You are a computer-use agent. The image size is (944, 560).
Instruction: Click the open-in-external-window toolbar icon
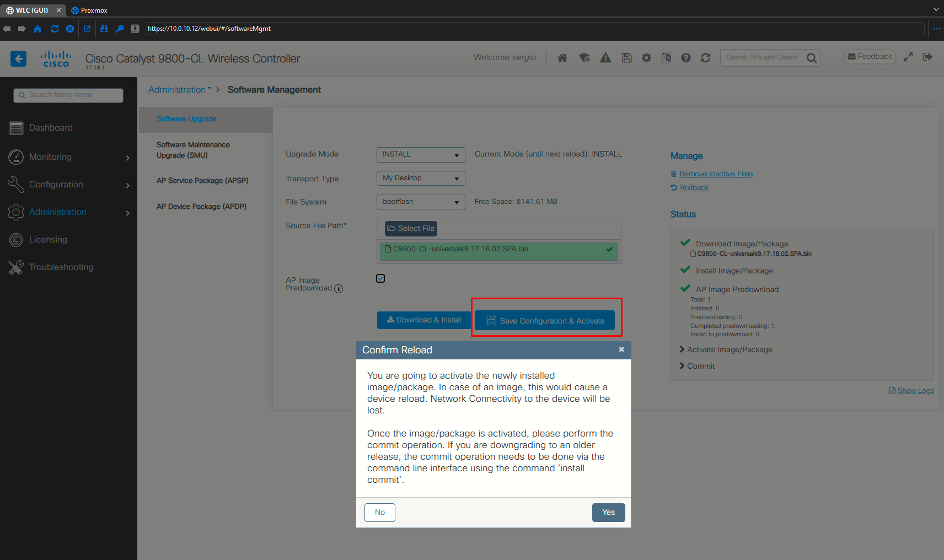[87, 29]
